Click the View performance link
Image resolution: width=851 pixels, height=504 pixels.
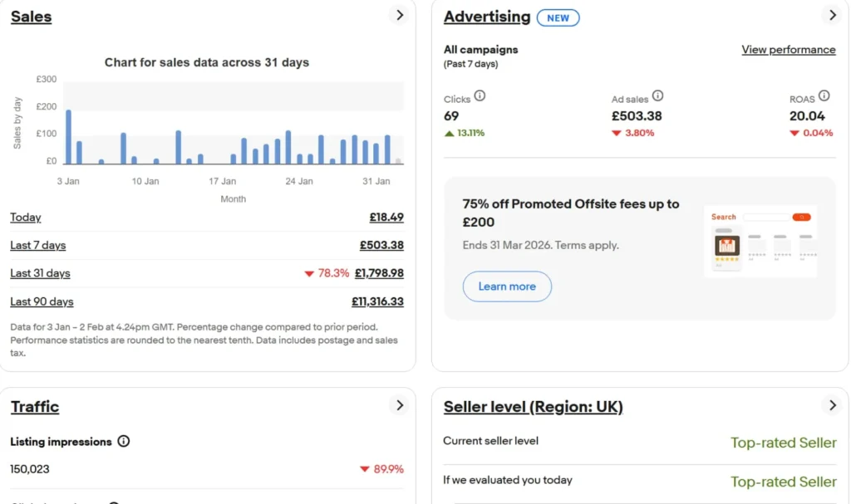[x=788, y=50]
